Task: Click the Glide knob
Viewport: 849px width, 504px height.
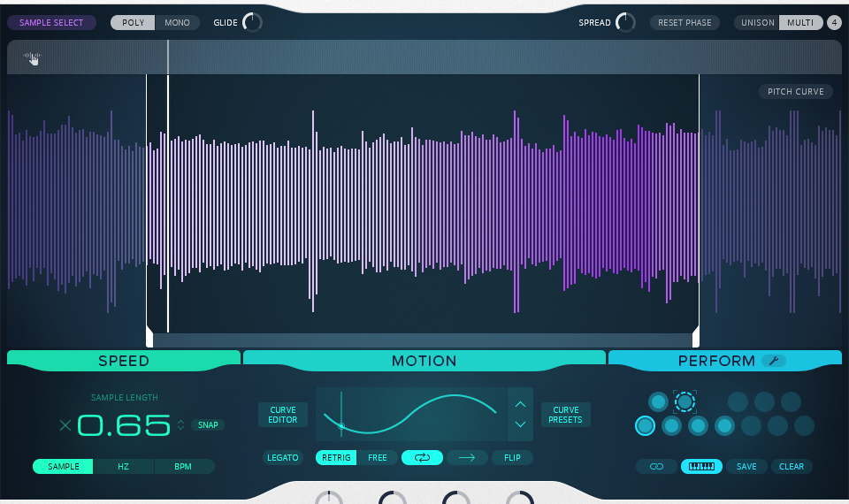Action: pyautogui.click(x=252, y=23)
